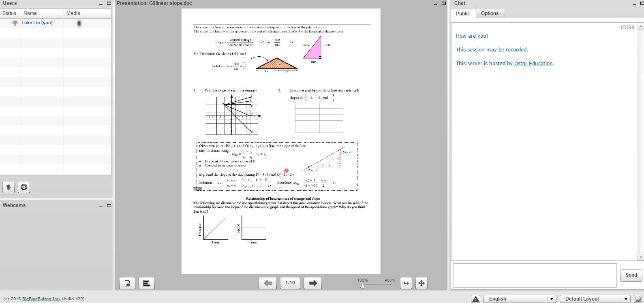The width and height of the screenshot is (644, 303).
Task: Click the microphone icon for Luke Liu
Action: (x=79, y=23)
